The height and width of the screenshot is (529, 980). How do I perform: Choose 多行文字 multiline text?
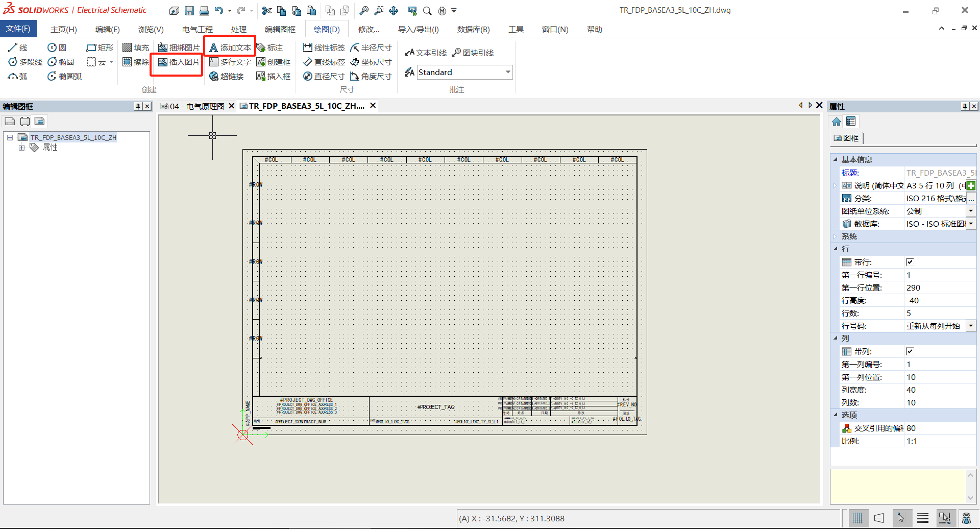(x=230, y=62)
